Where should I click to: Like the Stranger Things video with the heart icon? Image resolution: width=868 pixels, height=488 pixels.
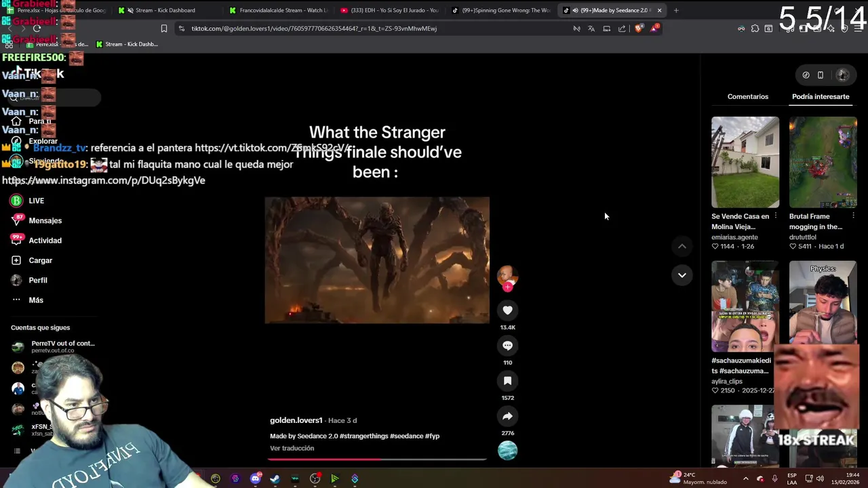tap(507, 310)
